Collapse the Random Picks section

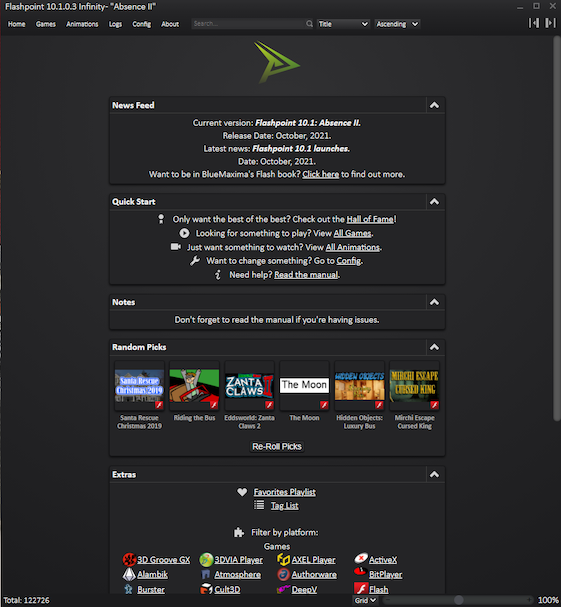tap(434, 347)
